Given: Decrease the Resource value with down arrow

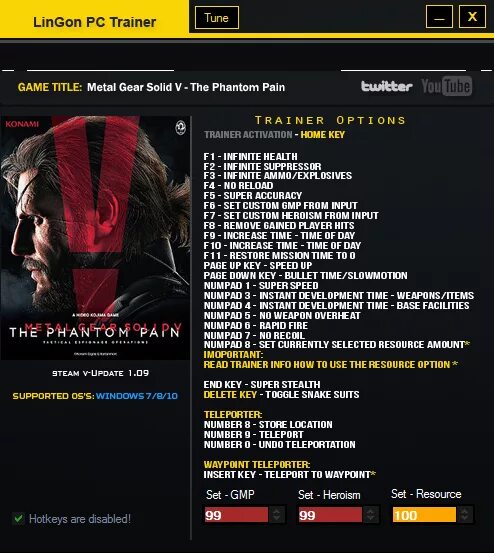Looking at the screenshot, I should pos(464,519).
